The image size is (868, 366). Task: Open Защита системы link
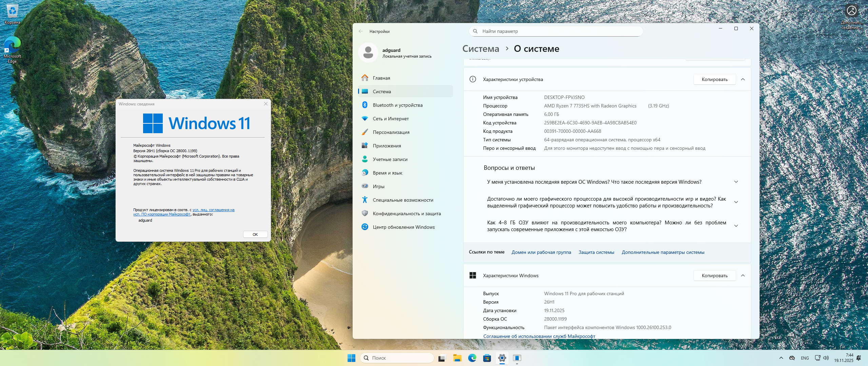pyautogui.click(x=596, y=252)
